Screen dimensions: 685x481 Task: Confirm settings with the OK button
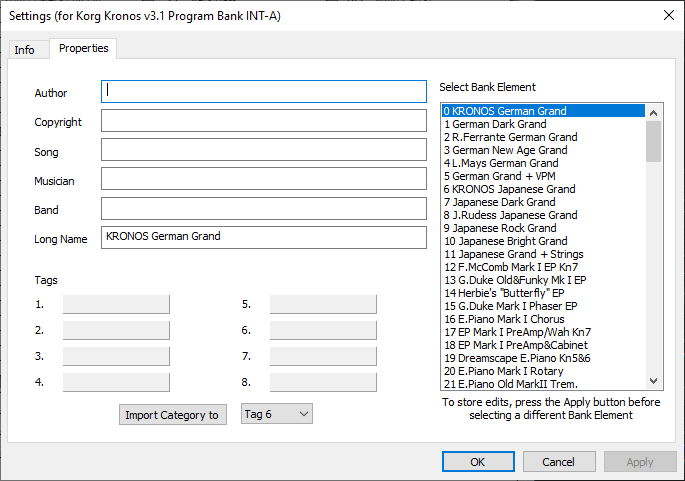[x=478, y=462]
